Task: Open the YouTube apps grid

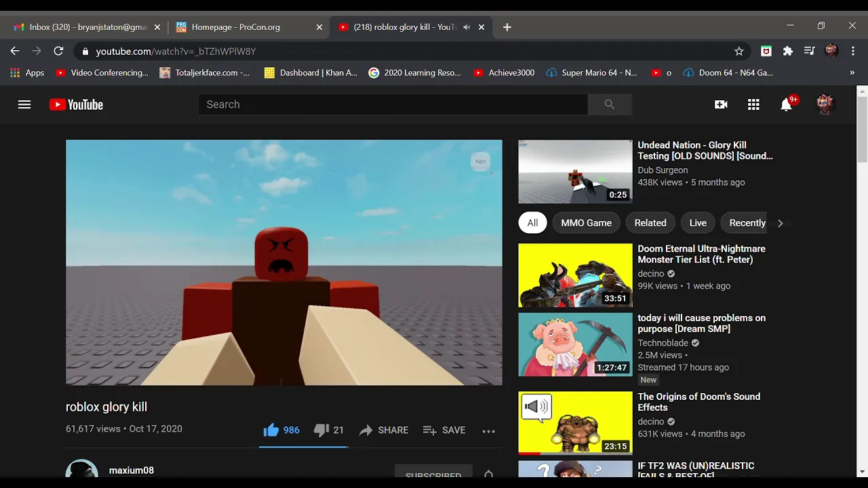Action: click(753, 104)
